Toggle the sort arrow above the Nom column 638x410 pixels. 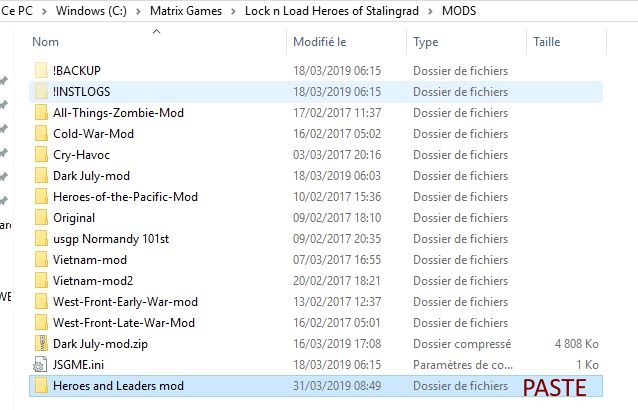click(x=156, y=31)
